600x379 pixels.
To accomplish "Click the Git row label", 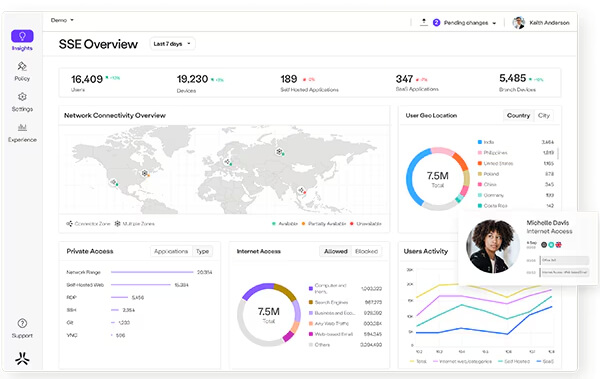I will pos(70,322).
